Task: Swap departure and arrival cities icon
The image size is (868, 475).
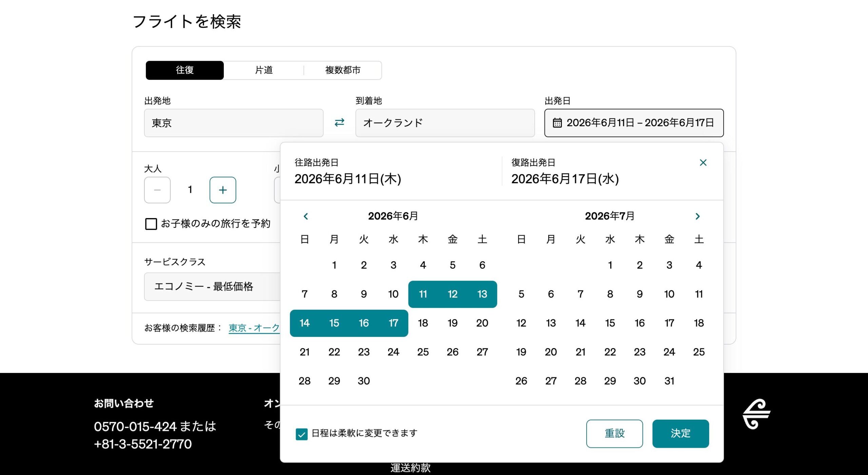Action: (339, 122)
